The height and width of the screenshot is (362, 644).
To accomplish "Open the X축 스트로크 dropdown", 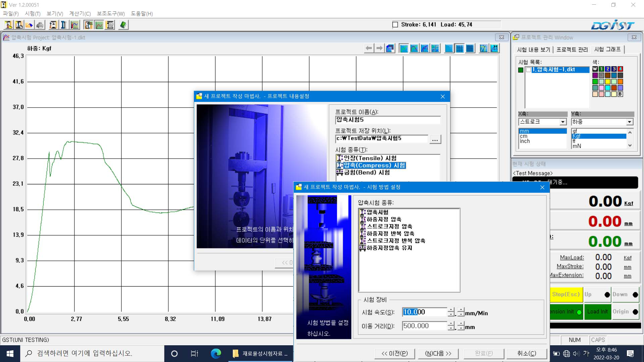I will click(563, 122).
